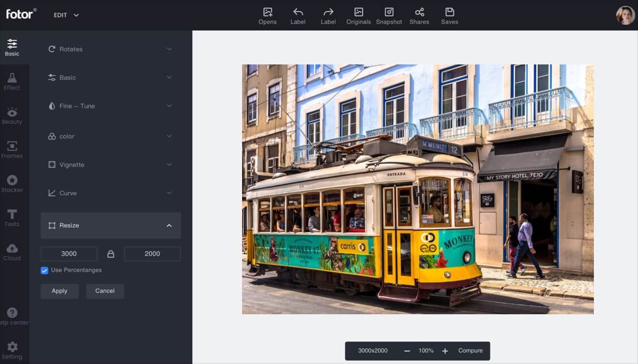Open the Beauty sidebar tab

coord(12,115)
